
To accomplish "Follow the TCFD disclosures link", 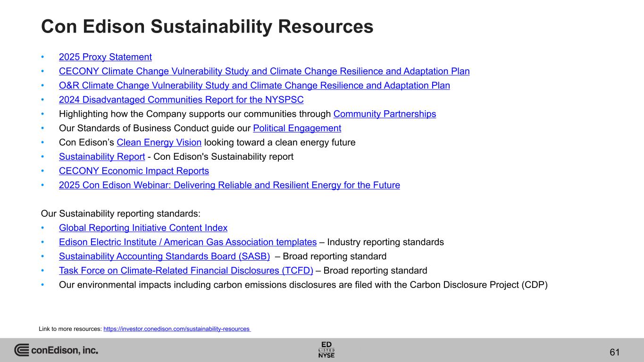I will click(x=186, y=271).
